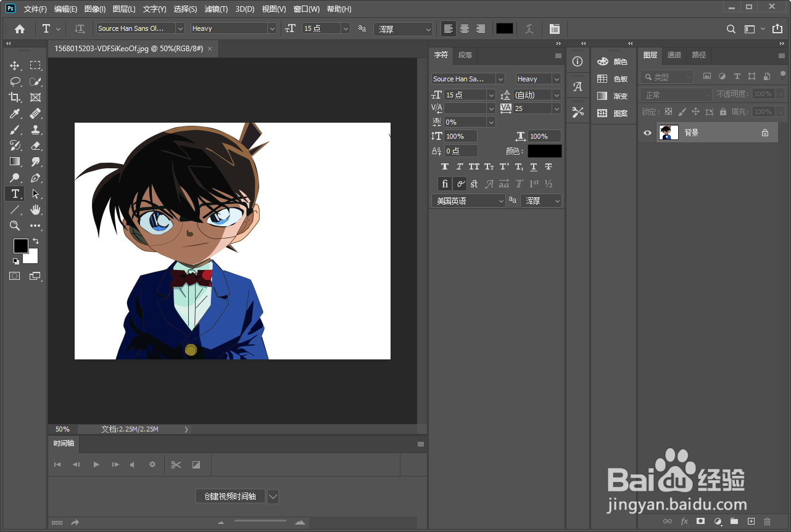
Task: Toggle Underline in Character panel
Action: click(534, 167)
